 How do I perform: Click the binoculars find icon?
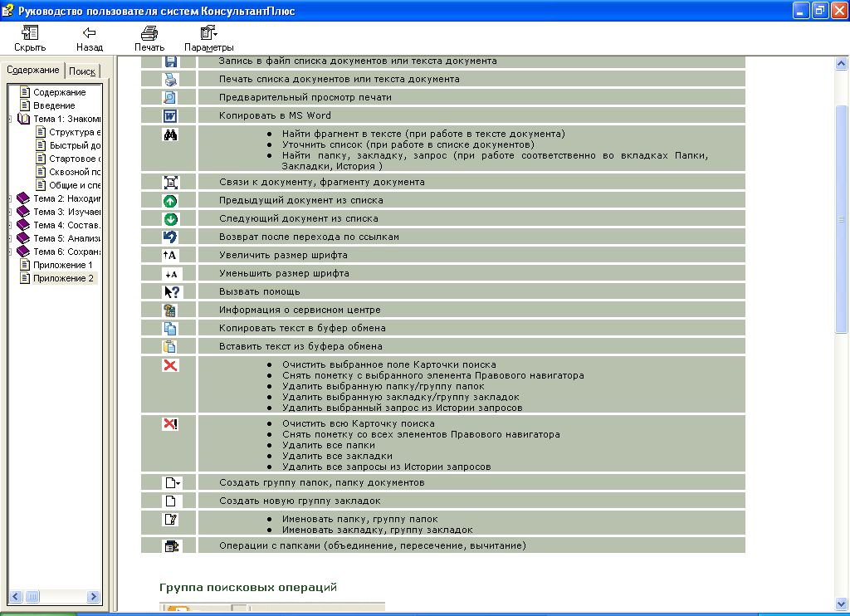pyautogui.click(x=170, y=134)
